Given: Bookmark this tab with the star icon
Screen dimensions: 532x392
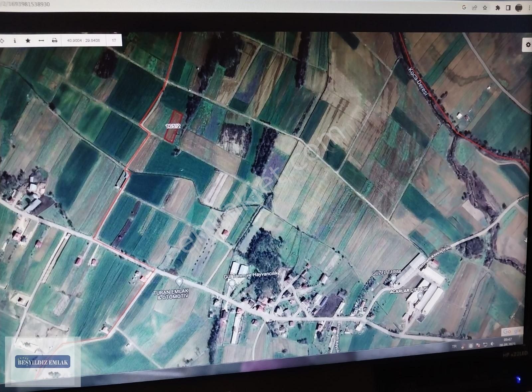Looking at the screenshot, I should click(485, 8).
